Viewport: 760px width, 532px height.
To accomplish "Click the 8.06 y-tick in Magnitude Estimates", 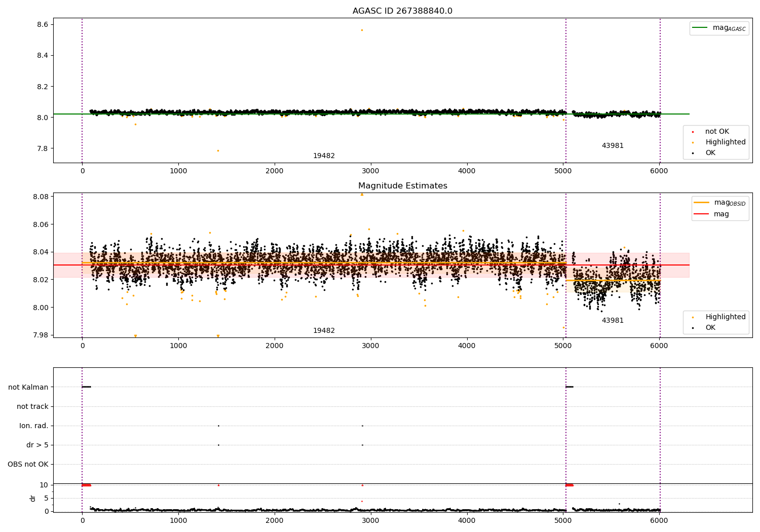I will pos(41,224).
